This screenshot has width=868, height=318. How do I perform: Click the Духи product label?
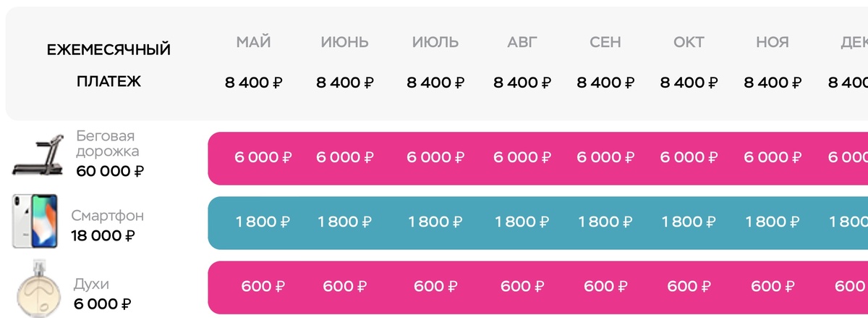[x=91, y=283]
